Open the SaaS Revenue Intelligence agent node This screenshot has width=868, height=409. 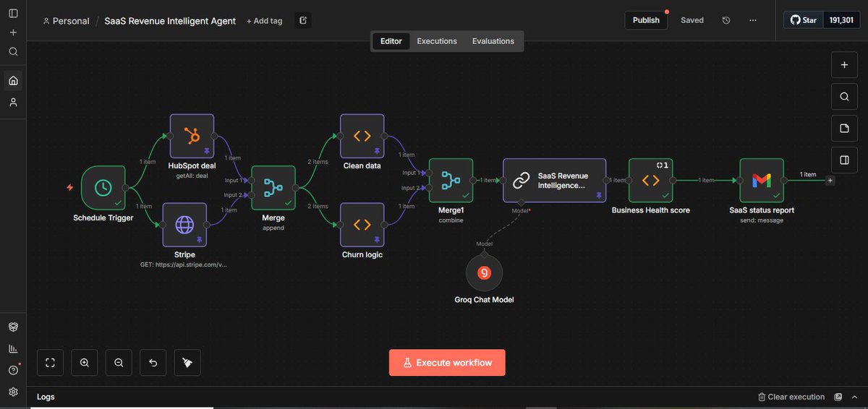click(x=554, y=180)
